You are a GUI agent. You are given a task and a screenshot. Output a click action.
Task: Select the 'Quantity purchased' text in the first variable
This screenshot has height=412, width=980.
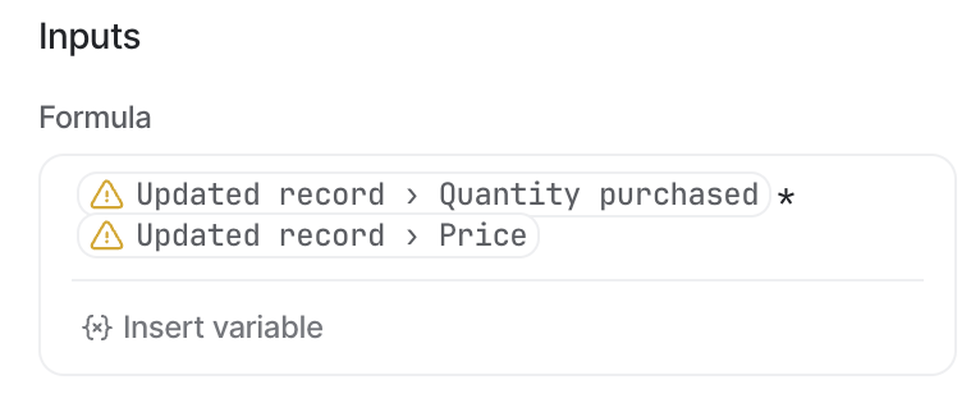click(599, 195)
